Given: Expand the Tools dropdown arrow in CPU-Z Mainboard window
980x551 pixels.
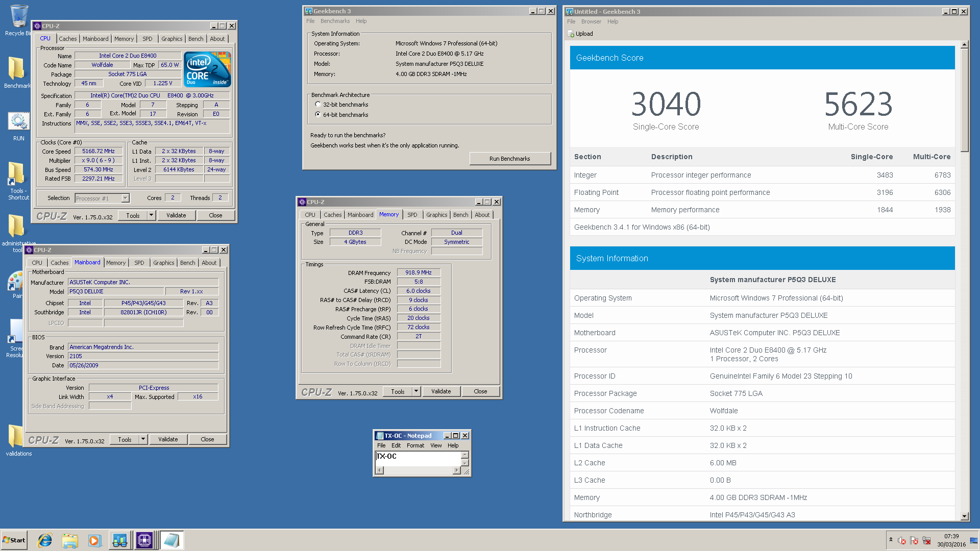Looking at the screenshot, I should [x=143, y=439].
